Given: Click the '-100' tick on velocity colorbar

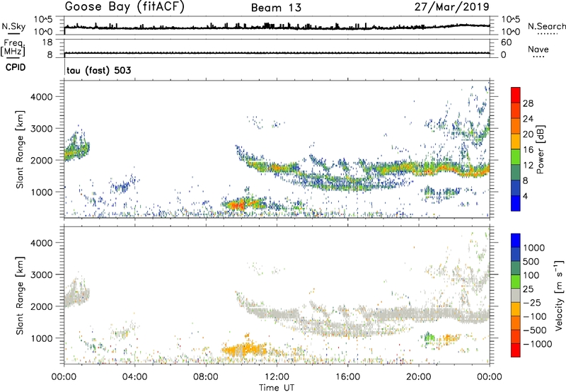Looking at the screenshot, I should coord(535,316).
